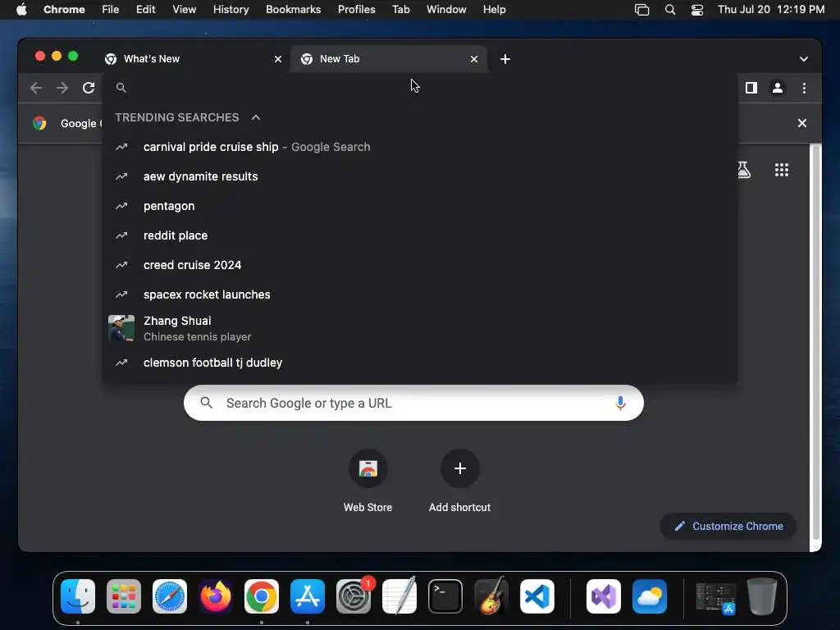Pick spacex rocket launches suggestion
The height and width of the screenshot is (630, 840).
420,294
